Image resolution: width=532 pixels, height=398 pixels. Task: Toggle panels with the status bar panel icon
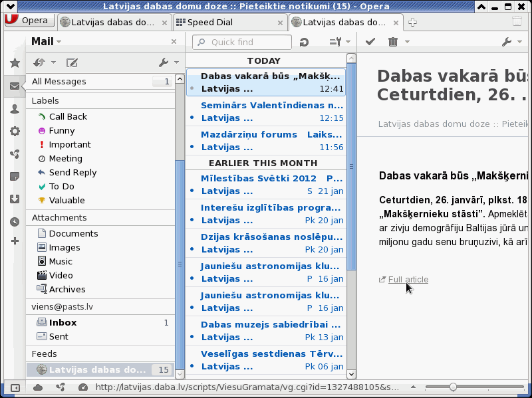[15, 387]
